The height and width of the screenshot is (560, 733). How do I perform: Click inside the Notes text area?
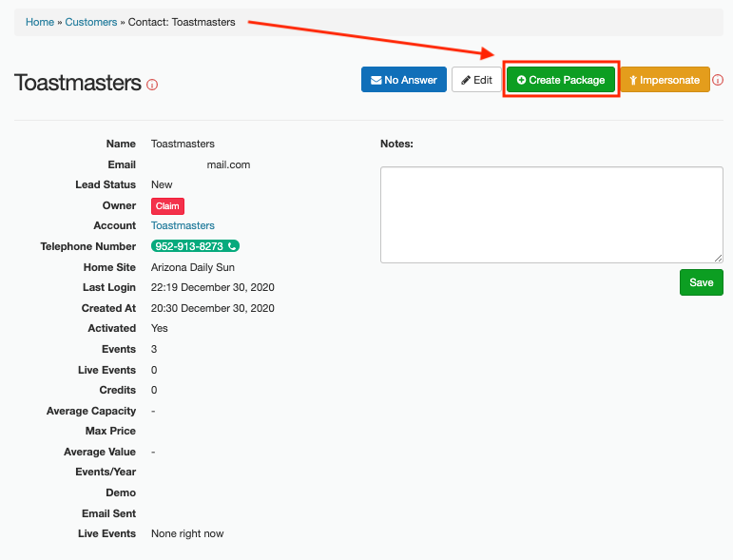[x=551, y=215]
